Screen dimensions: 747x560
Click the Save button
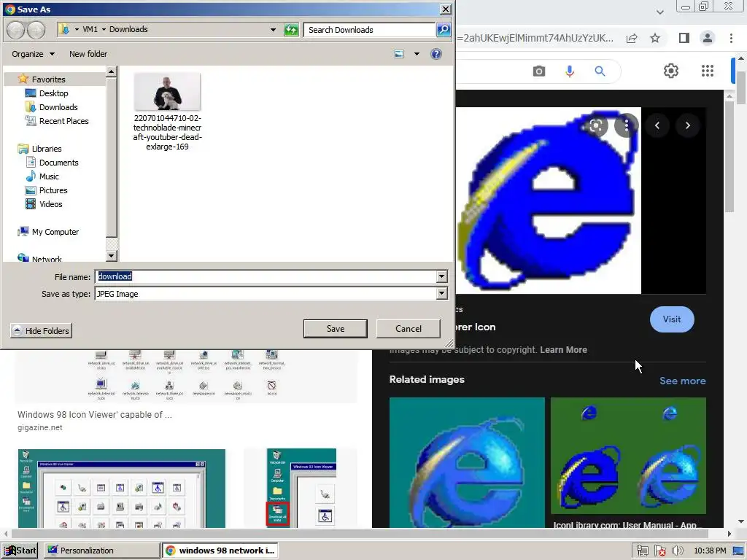click(336, 329)
